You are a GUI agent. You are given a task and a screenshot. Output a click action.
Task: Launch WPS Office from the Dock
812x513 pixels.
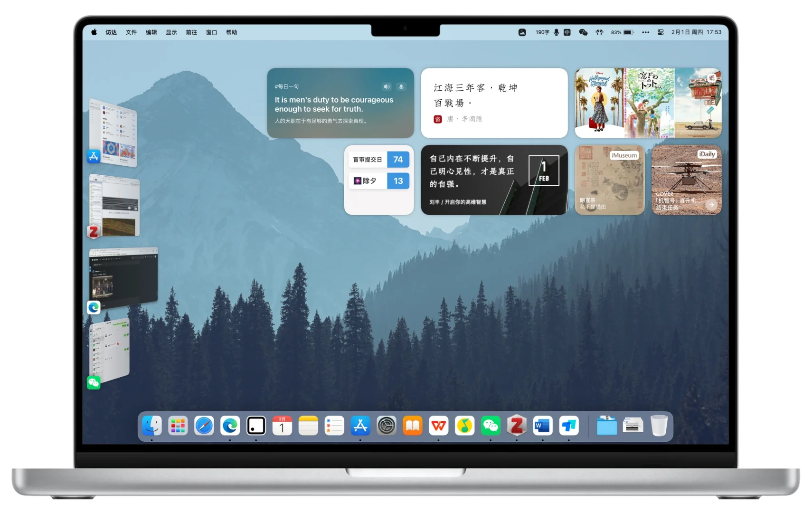tap(438, 426)
